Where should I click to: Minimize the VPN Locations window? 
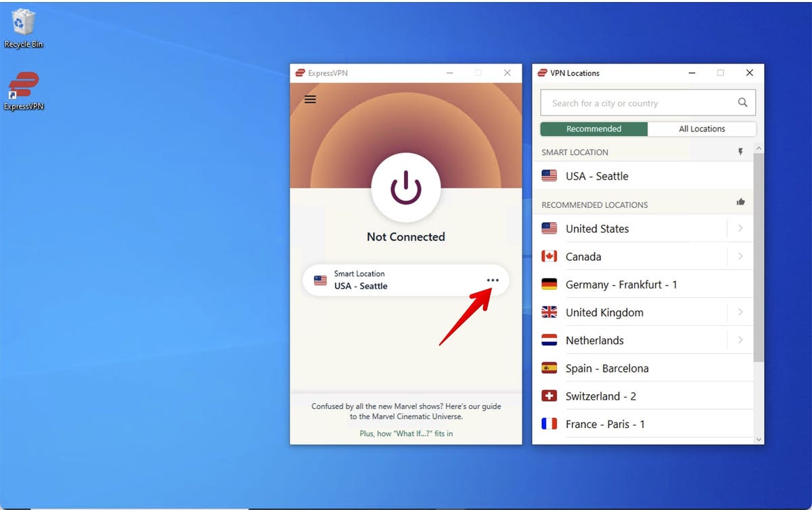[692, 73]
